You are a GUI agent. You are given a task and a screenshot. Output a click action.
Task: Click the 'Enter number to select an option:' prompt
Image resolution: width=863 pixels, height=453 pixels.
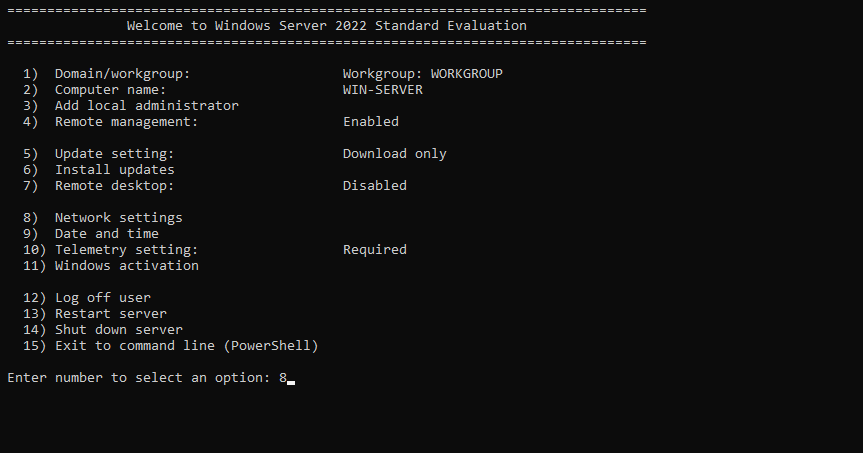point(139,378)
